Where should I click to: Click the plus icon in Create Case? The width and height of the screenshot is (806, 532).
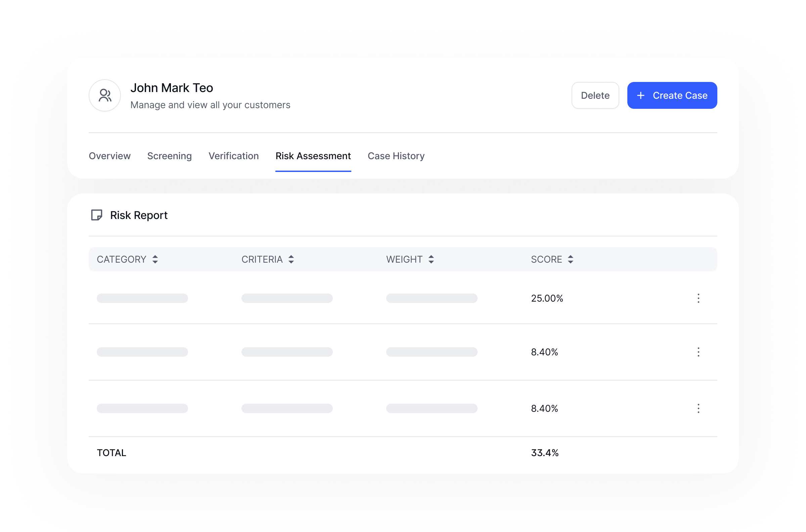(640, 95)
